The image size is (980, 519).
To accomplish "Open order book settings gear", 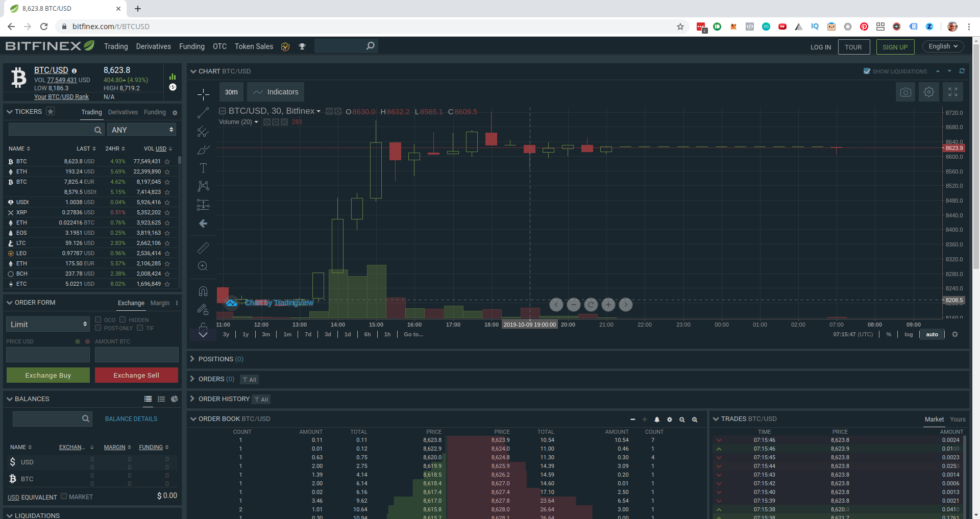I will click(670, 419).
